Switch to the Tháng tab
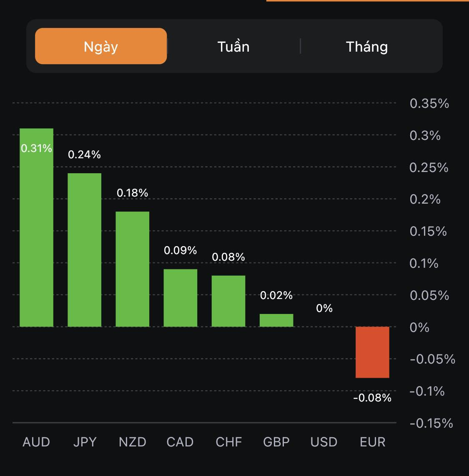469x476 pixels. click(367, 46)
